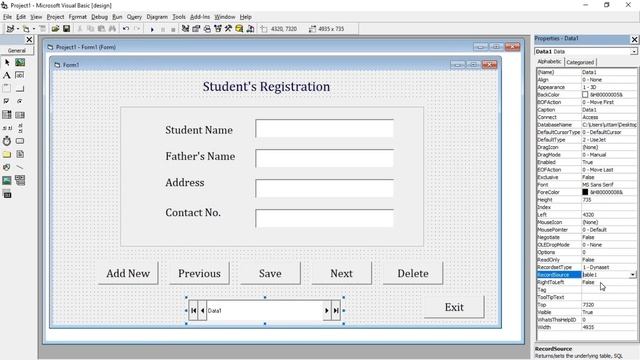This screenshot has width=640, height=360.
Task: Select the OLE control tool
Action: [7, 193]
